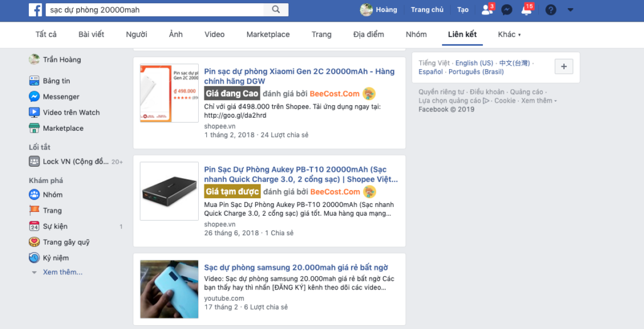Screen dimensions: 644x329
Task: Click shopee.vn under Xiaomi result
Action: (x=219, y=126)
